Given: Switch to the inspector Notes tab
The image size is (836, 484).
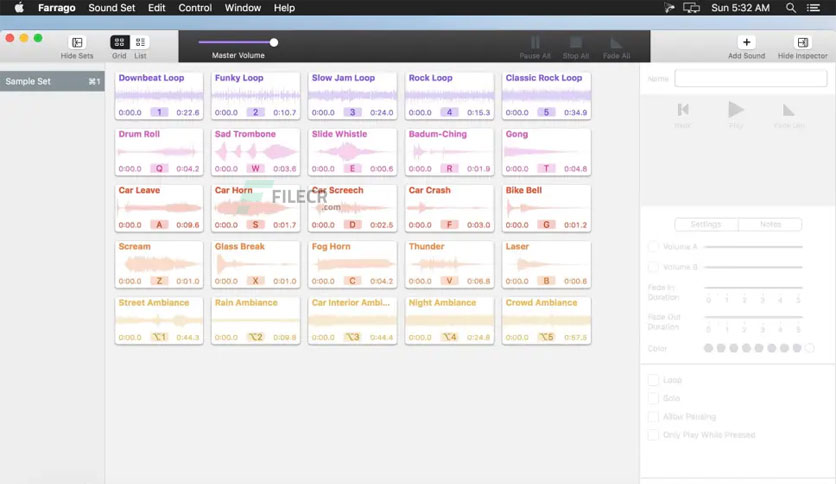Looking at the screenshot, I should [770, 224].
